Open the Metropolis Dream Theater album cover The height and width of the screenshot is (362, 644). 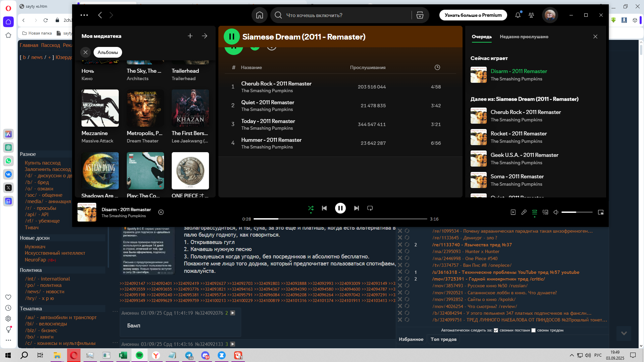click(145, 108)
